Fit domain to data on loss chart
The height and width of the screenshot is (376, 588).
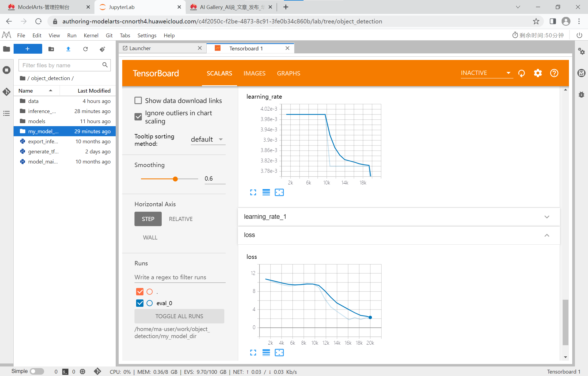click(279, 353)
